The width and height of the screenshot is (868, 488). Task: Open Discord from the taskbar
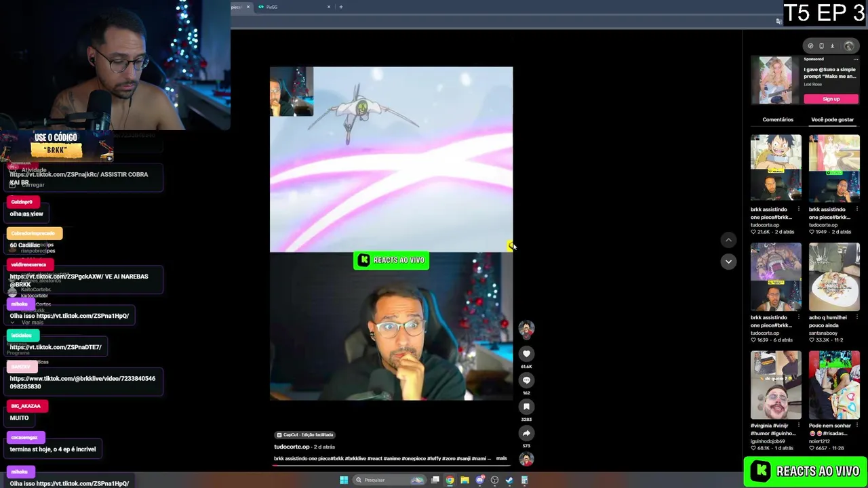click(479, 480)
